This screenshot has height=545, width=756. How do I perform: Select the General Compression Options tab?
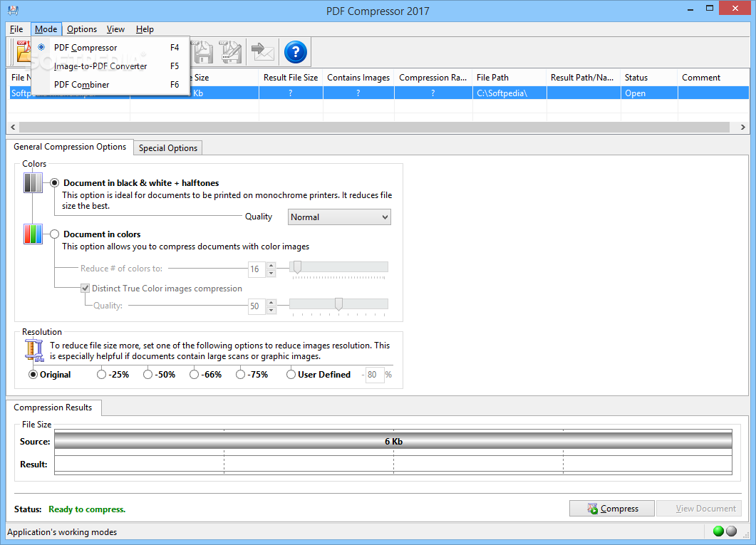(x=69, y=147)
